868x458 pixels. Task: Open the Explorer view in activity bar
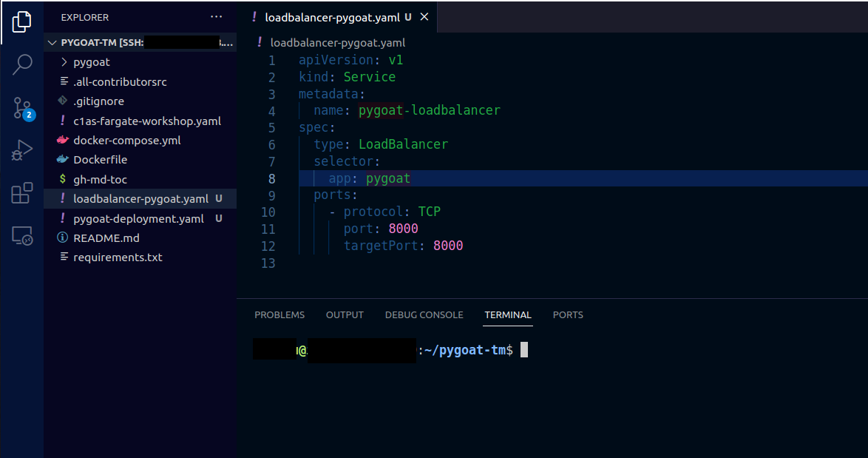(21, 21)
